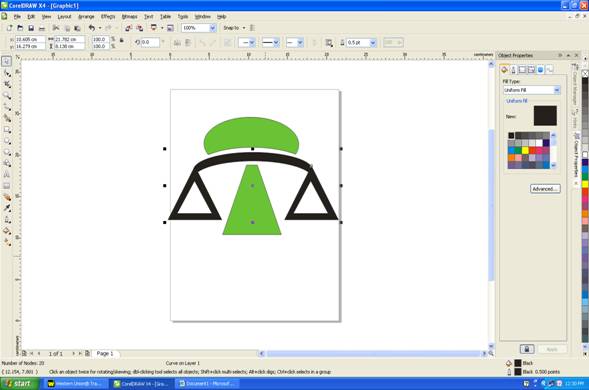589x390 pixels.
Task: Switch to Document1 Microsoft Word taskbar button
Action: pos(207,384)
